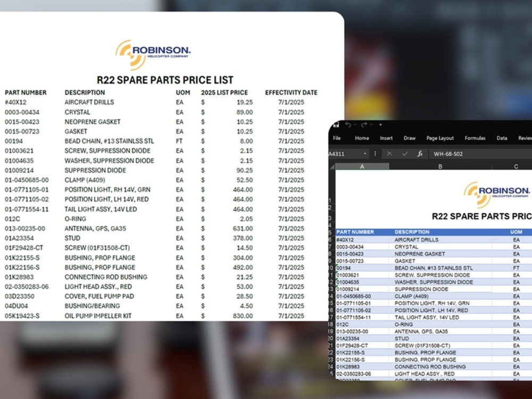Click the PART NUMBER header cell in Excel
The image size is (532, 399).
pyautogui.click(x=362, y=232)
